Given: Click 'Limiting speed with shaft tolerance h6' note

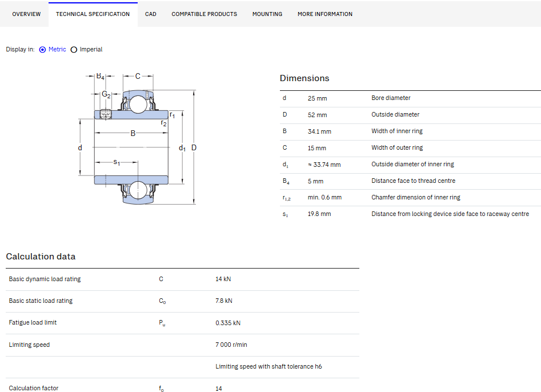Looking at the screenshot, I should [x=269, y=366].
